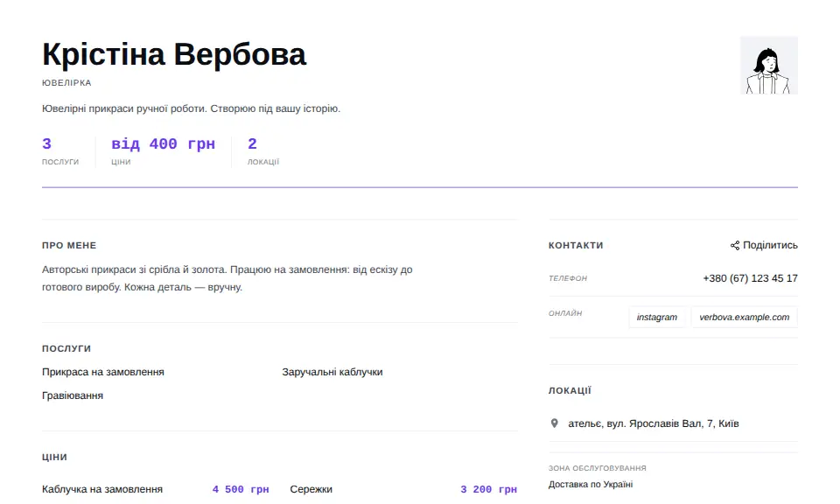Click the ЛОКАЦІЇ section heading in sidebar
840x504 pixels.
pyautogui.click(x=570, y=390)
